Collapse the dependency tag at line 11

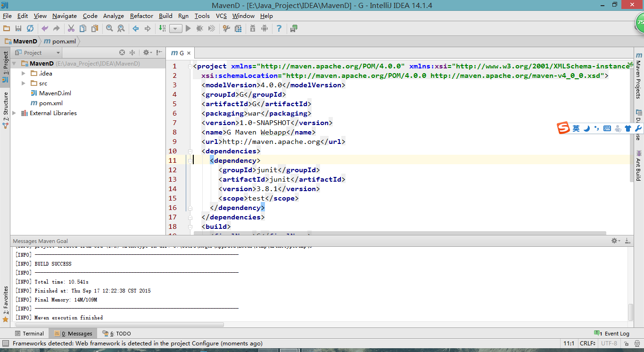190,160
